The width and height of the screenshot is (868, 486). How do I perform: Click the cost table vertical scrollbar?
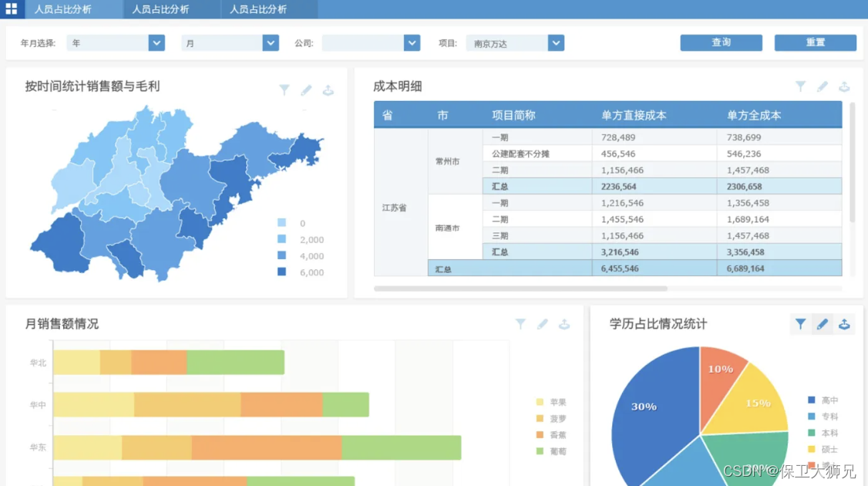852,162
